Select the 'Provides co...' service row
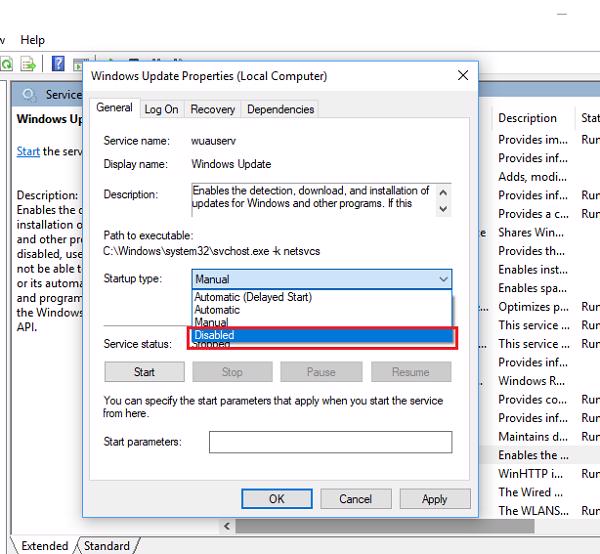 click(x=532, y=399)
